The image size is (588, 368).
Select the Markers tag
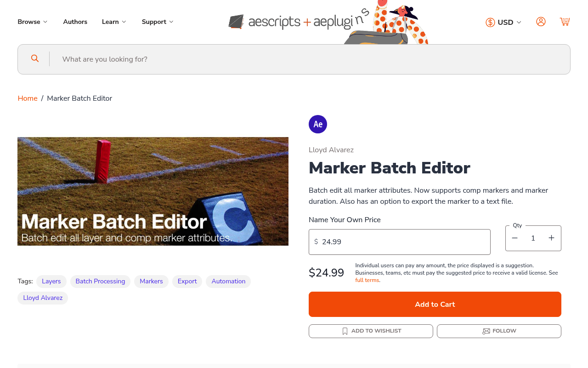151,281
